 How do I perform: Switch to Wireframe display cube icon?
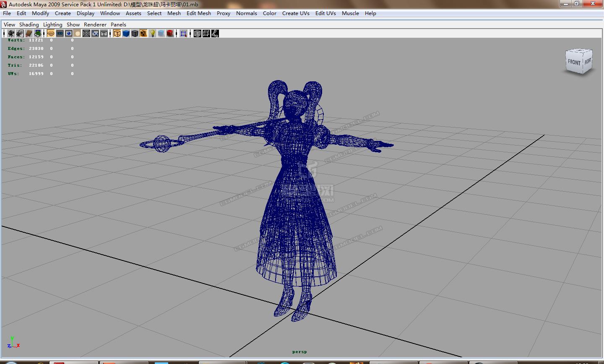[117, 34]
